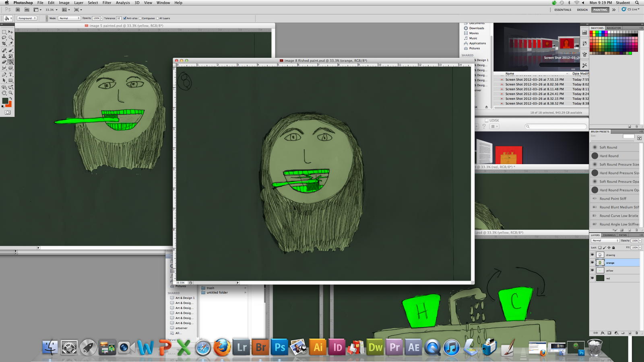The image size is (644, 362).
Task: Select the Pen tool
Action: [4, 74]
